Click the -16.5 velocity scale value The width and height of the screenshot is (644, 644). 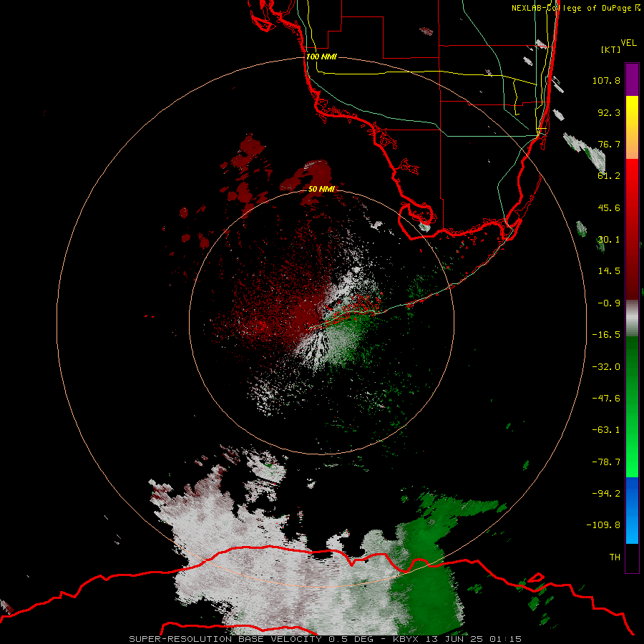[606, 335]
